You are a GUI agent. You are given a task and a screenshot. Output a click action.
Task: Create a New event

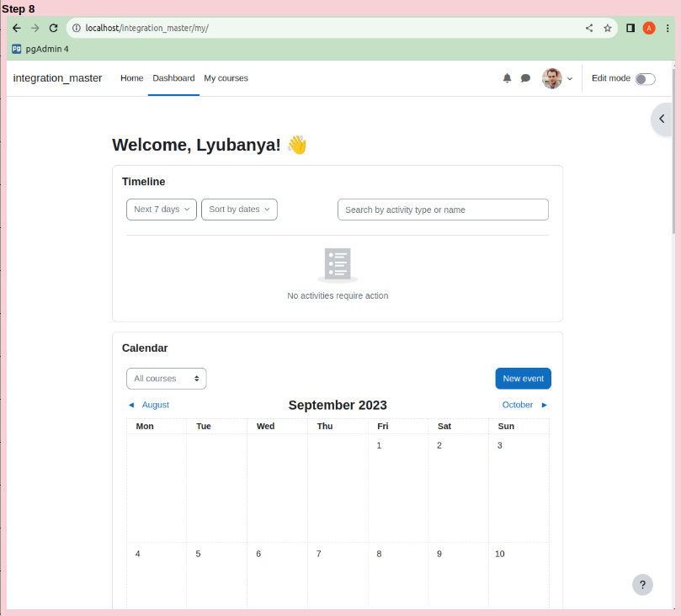point(523,379)
